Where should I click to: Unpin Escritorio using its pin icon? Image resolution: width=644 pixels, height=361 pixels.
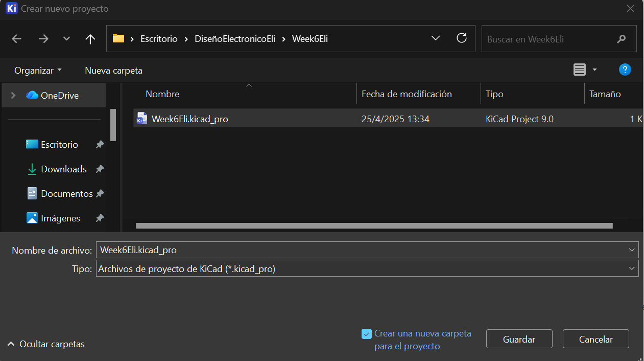[x=100, y=145]
